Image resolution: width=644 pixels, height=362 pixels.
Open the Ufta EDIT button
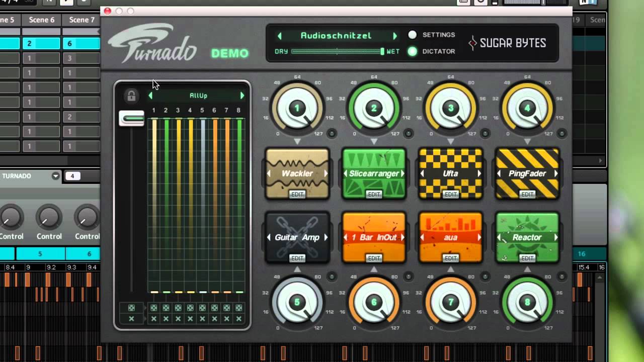click(x=450, y=195)
